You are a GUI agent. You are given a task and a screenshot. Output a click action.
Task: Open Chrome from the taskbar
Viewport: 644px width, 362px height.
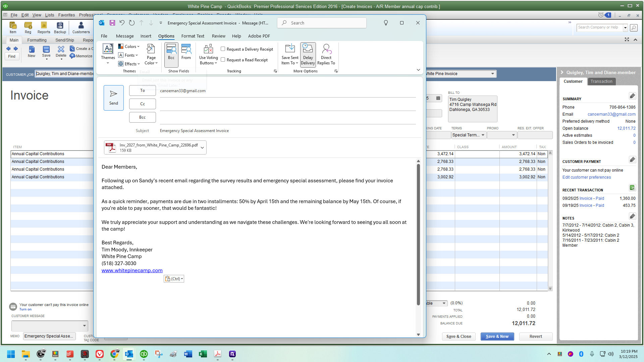[114, 354]
